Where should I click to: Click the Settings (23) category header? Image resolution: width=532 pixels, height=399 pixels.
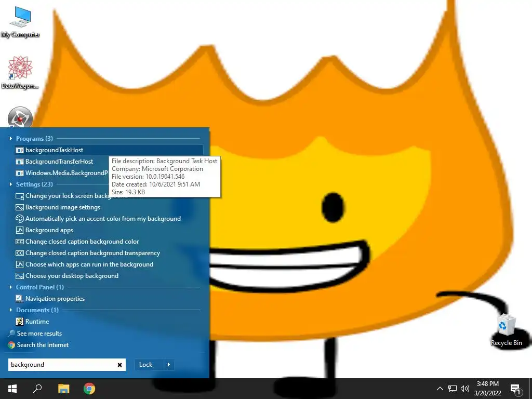click(34, 184)
